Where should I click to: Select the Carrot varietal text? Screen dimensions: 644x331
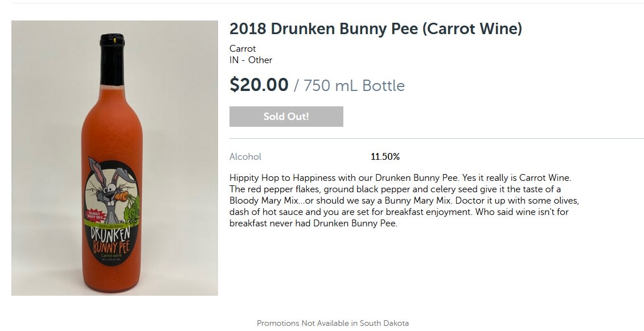243,49
